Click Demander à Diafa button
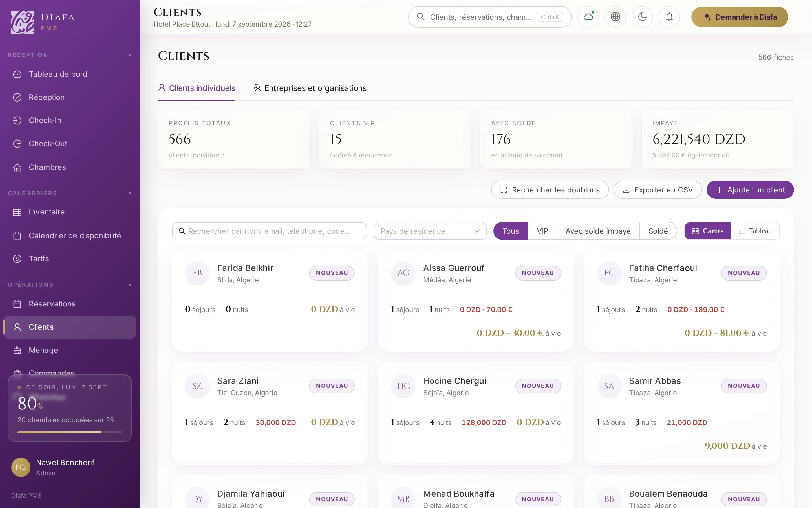The height and width of the screenshot is (508, 812). click(740, 17)
